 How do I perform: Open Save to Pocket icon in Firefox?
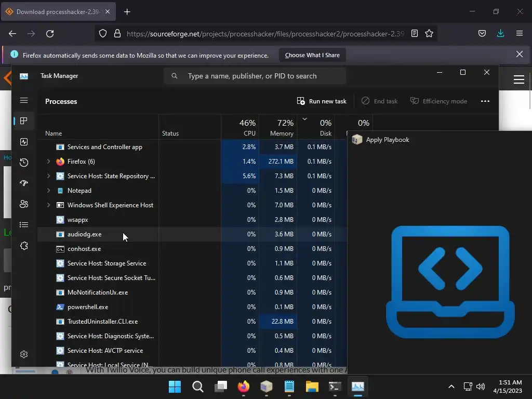pyautogui.click(x=482, y=34)
